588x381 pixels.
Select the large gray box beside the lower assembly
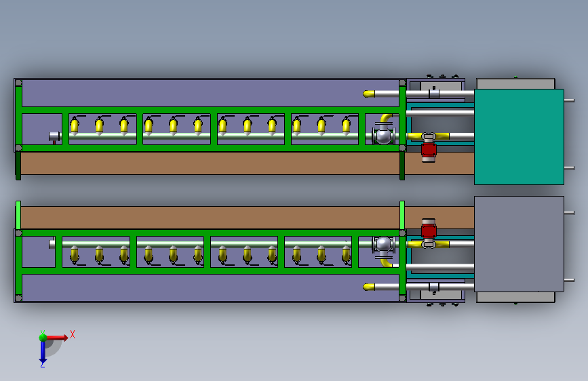coord(519,244)
